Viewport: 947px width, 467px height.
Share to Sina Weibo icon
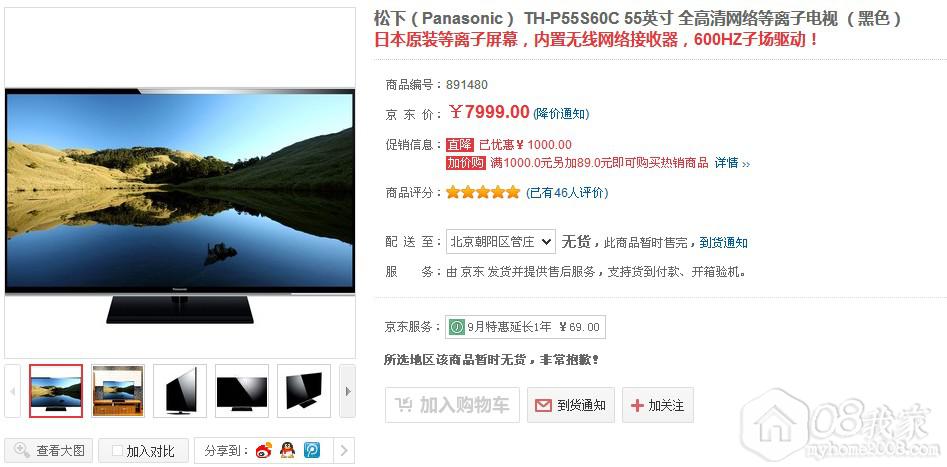(263, 450)
